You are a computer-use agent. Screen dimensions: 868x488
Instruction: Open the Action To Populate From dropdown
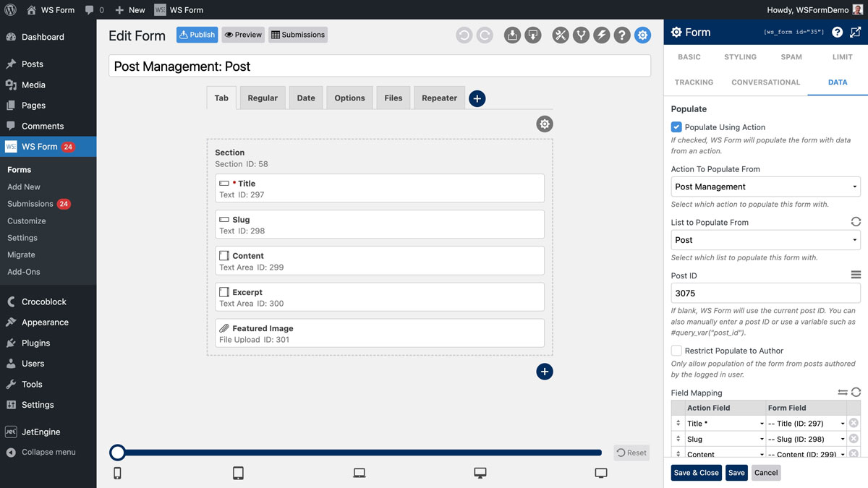click(x=765, y=187)
